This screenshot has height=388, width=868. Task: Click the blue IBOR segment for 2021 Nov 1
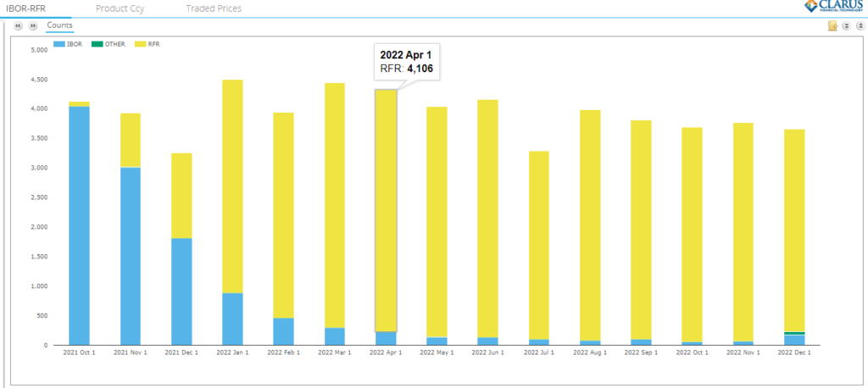[x=130, y=257]
